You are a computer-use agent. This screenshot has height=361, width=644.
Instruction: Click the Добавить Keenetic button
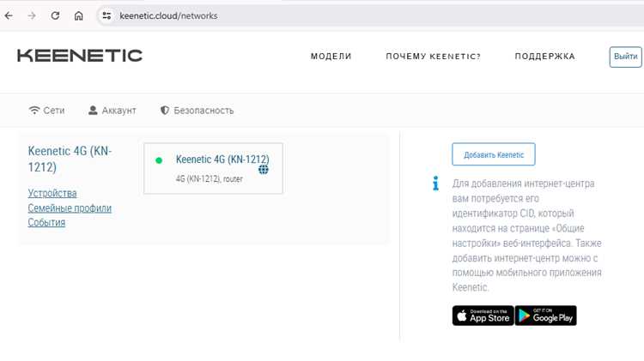coord(494,154)
